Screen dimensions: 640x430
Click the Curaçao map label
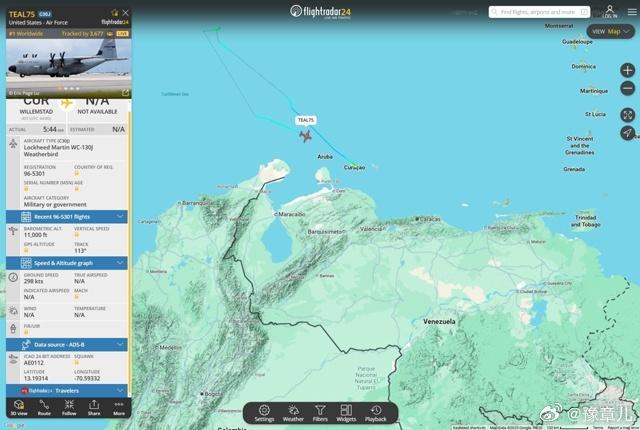[354, 168]
